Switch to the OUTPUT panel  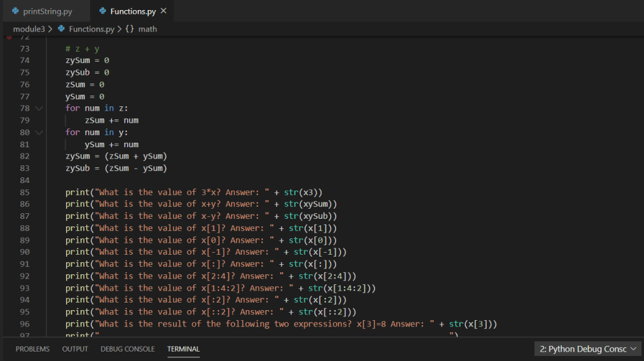75,349
